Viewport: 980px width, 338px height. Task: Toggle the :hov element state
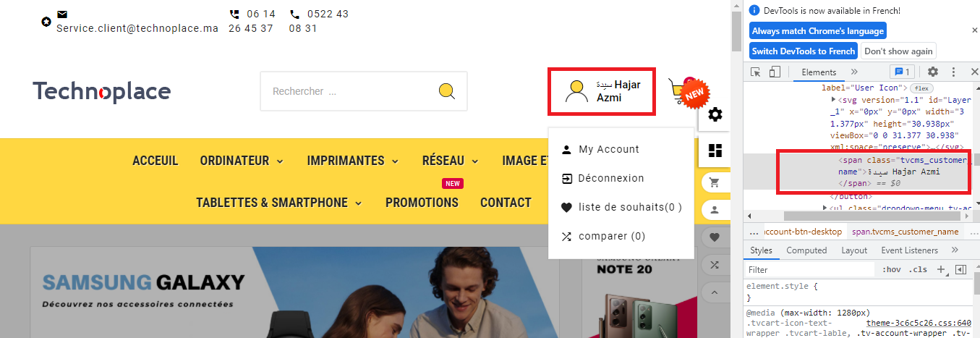892,269
